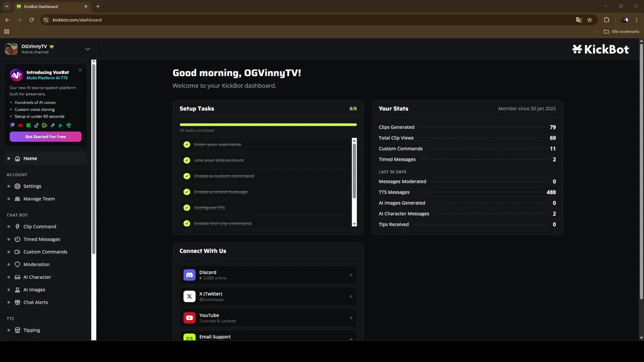The height and width of the screenshot is (362, 644).
Task: Click check icon for Enter your username
Action: click(187, 144)
